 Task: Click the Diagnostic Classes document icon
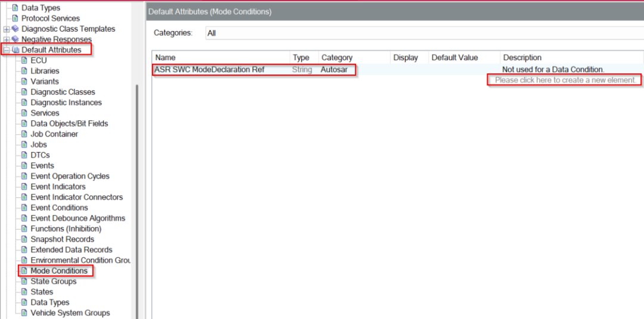click(x=24, y=92)
